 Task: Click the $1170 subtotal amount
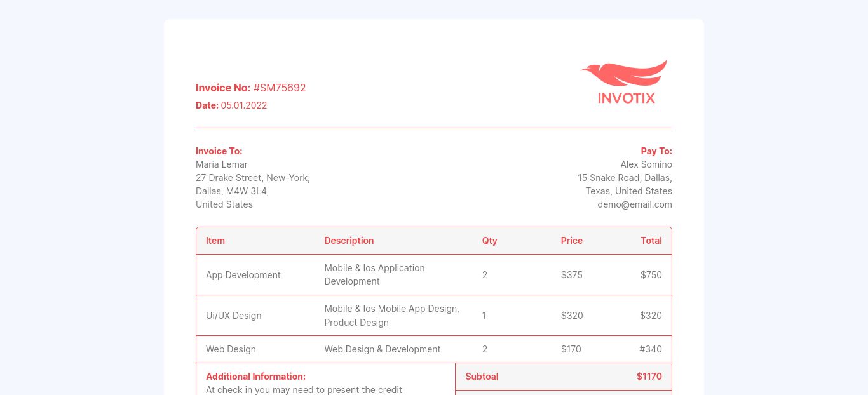649,377
